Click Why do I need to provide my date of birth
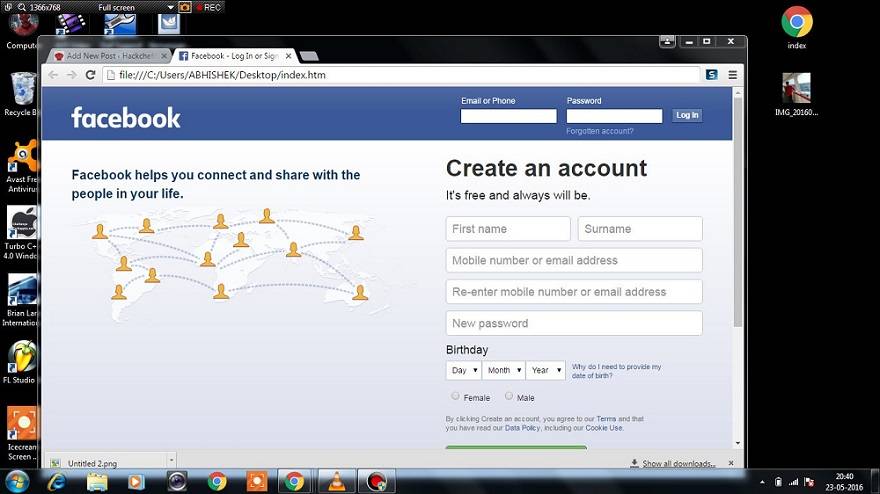 616,371
